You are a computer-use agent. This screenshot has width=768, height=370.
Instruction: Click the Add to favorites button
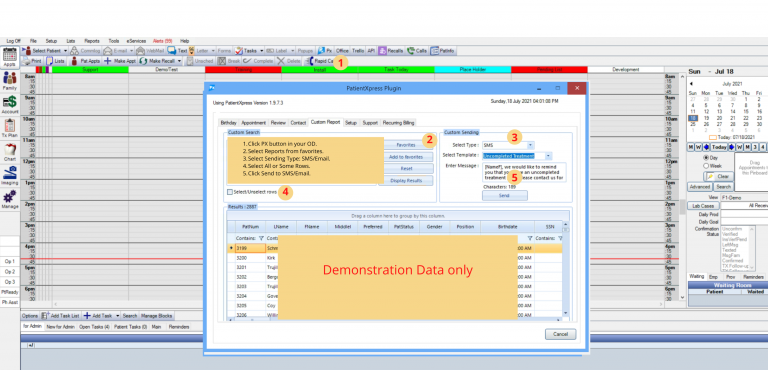point(406,157)
